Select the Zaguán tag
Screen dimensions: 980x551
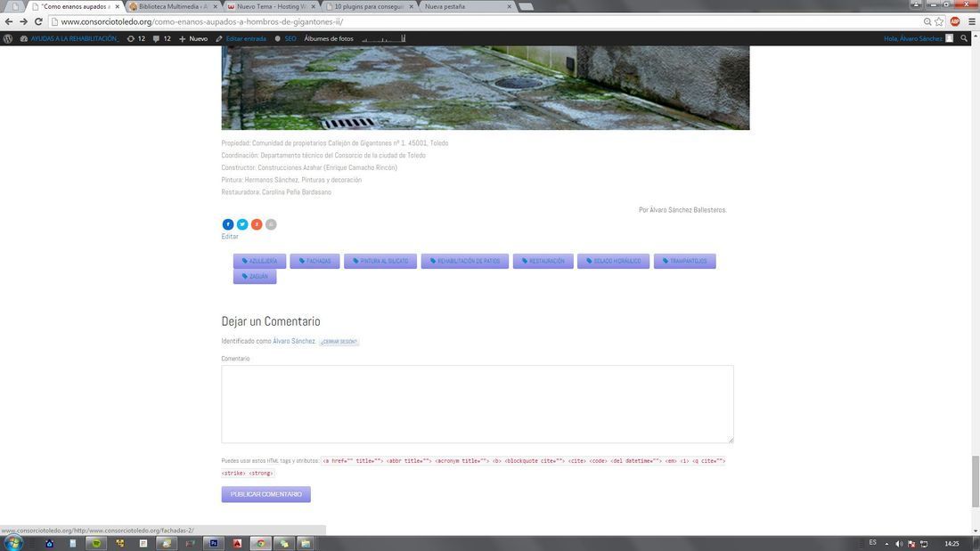(255, 276)
